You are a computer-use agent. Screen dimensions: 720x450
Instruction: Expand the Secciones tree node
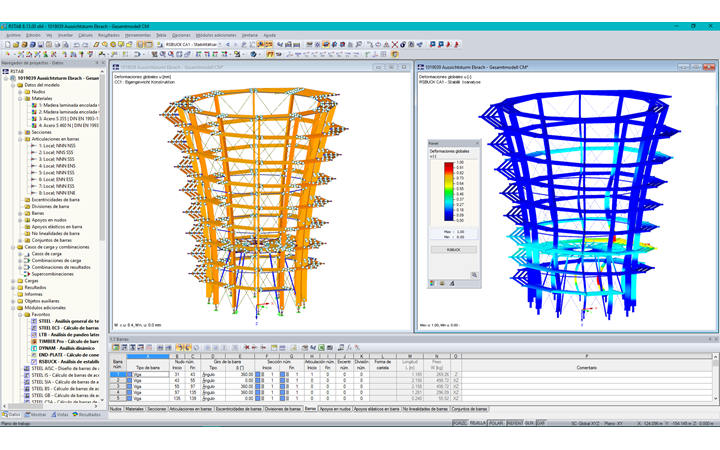pos(20,132)
